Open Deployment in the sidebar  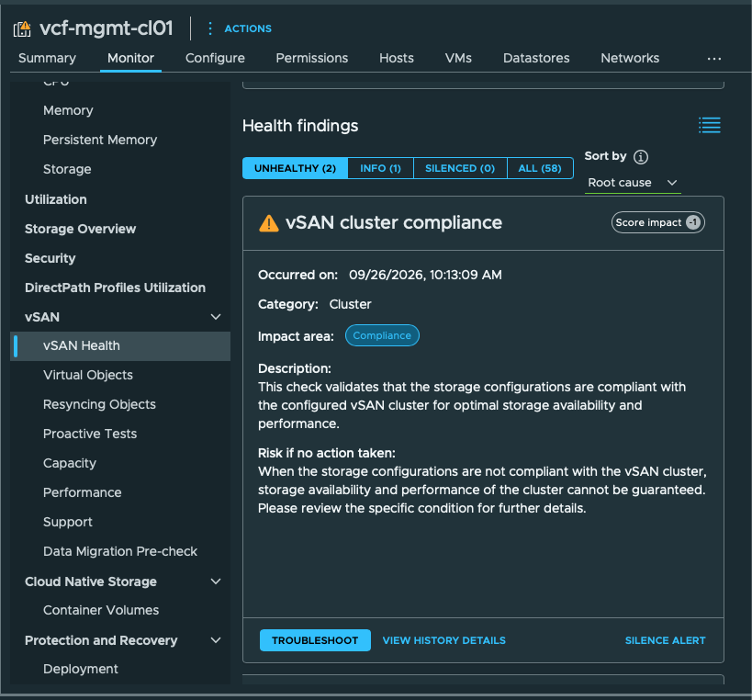point(81,669)
